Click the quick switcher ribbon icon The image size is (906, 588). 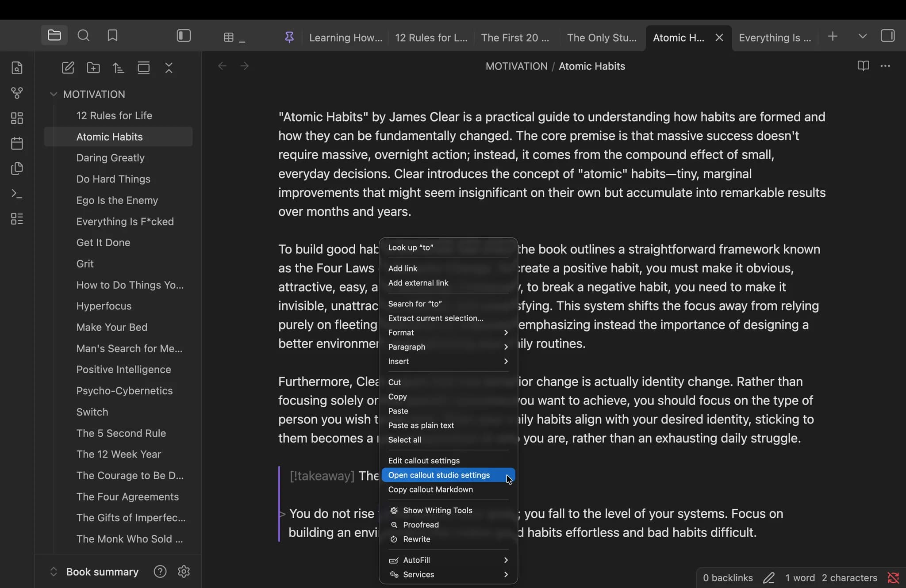[x=17, y=68]
